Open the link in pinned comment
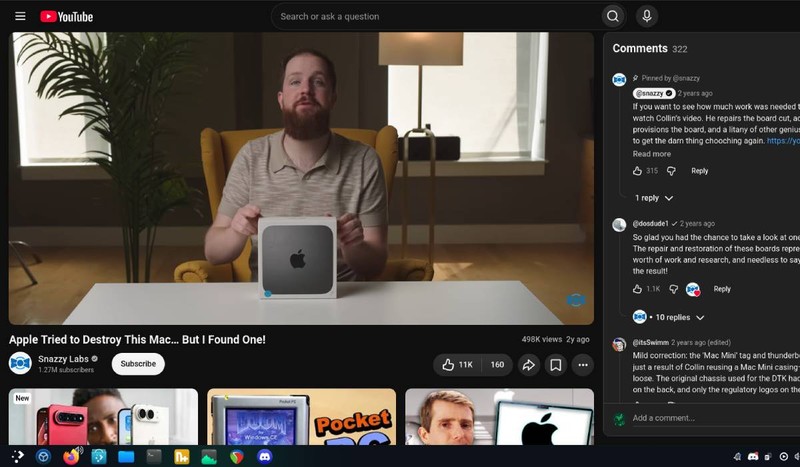800x467 pixels. tap(783, 141)
